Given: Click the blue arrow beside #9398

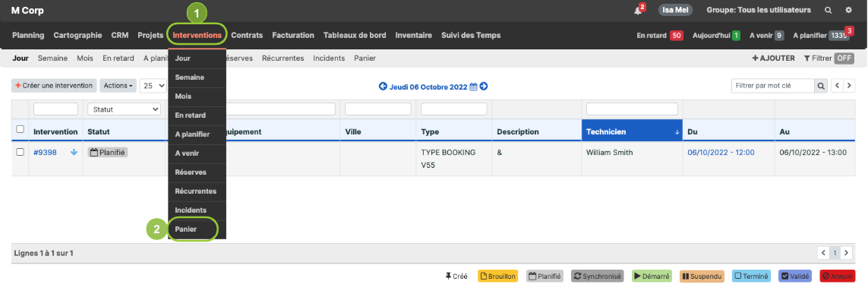Looking at the screenshot, I should 74,153.
